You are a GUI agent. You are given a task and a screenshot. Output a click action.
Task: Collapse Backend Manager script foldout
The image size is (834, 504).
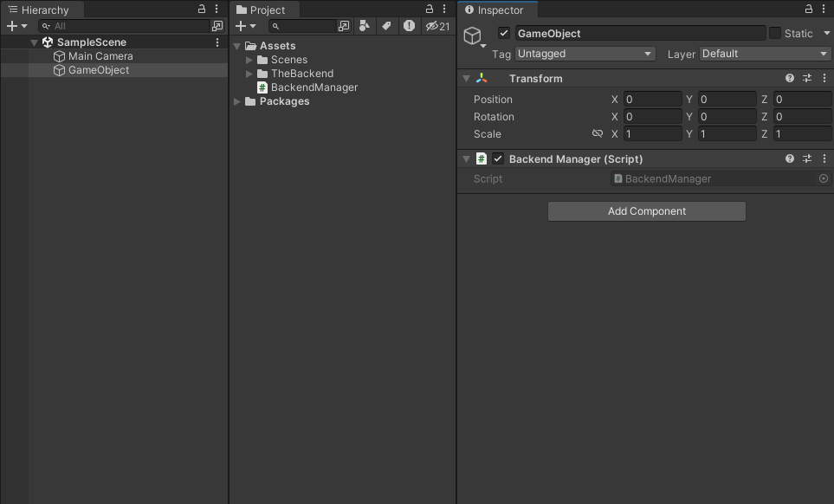pos(467,159)
